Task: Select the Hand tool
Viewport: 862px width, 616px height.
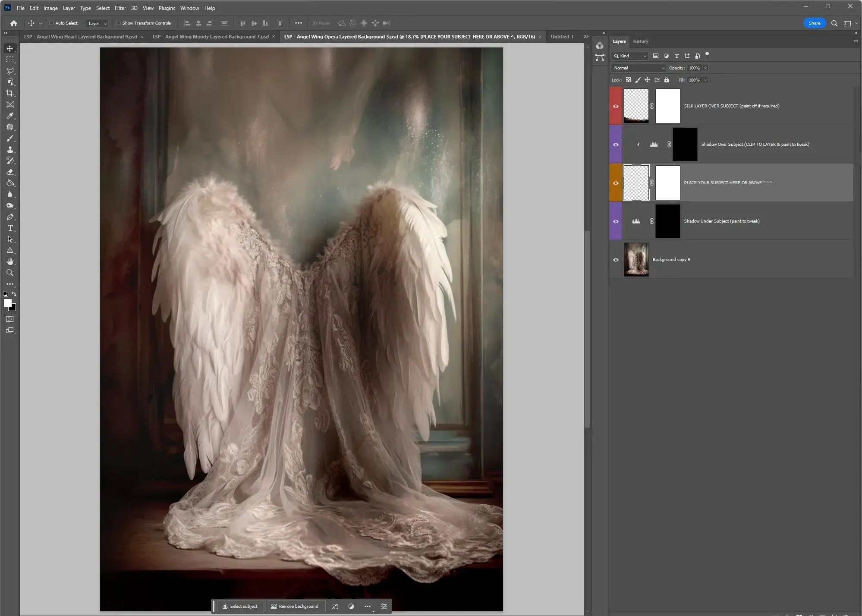Action: pos(10,261)
